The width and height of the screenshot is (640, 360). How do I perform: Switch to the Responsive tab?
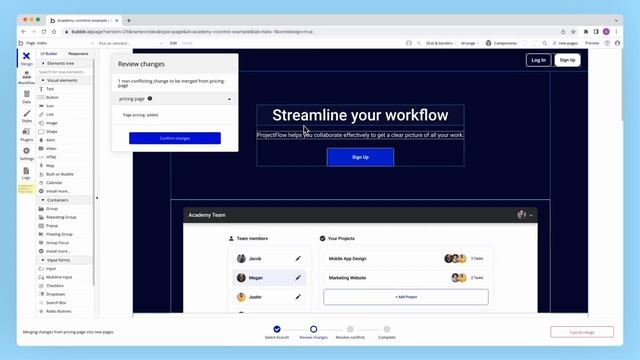pos(78,53)
